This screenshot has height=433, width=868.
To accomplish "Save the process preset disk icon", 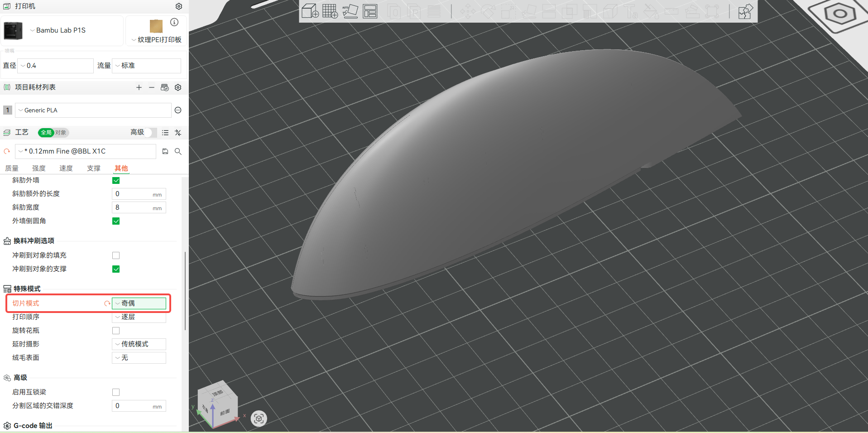I will (165, 151).
